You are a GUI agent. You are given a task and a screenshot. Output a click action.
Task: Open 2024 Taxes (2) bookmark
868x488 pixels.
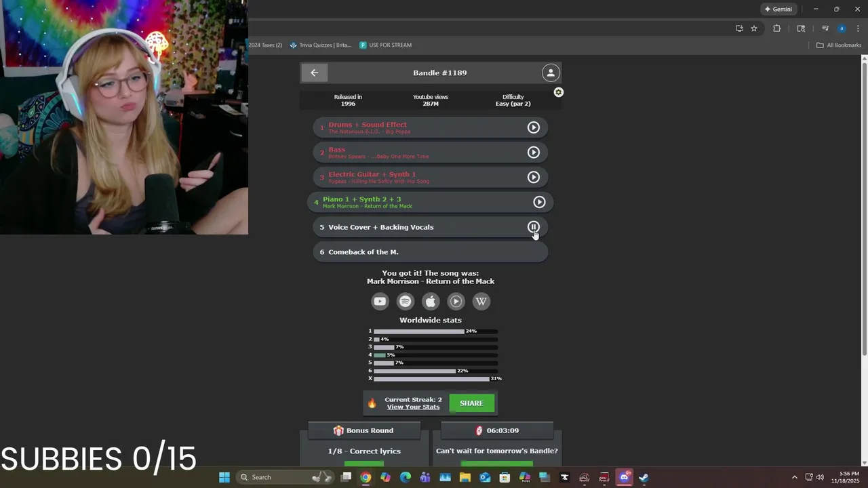[265, 45]
